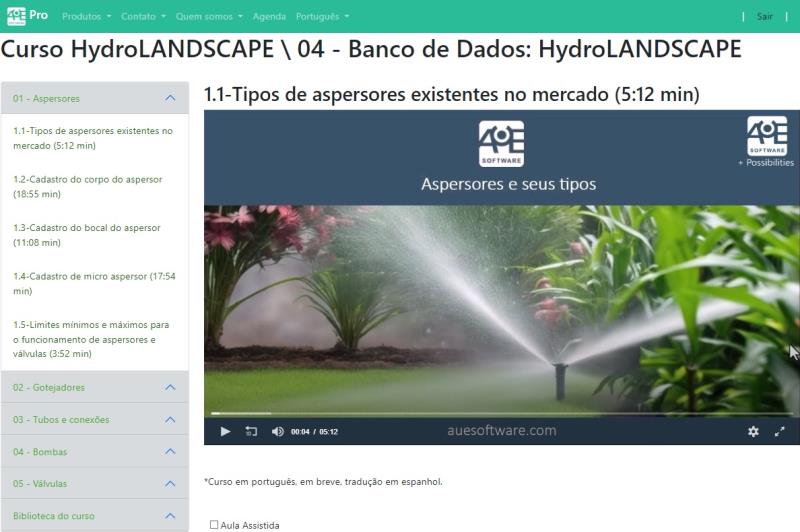Open the Agenda menu item
This screenshot has width=800, height=532.
click(269, 16)
